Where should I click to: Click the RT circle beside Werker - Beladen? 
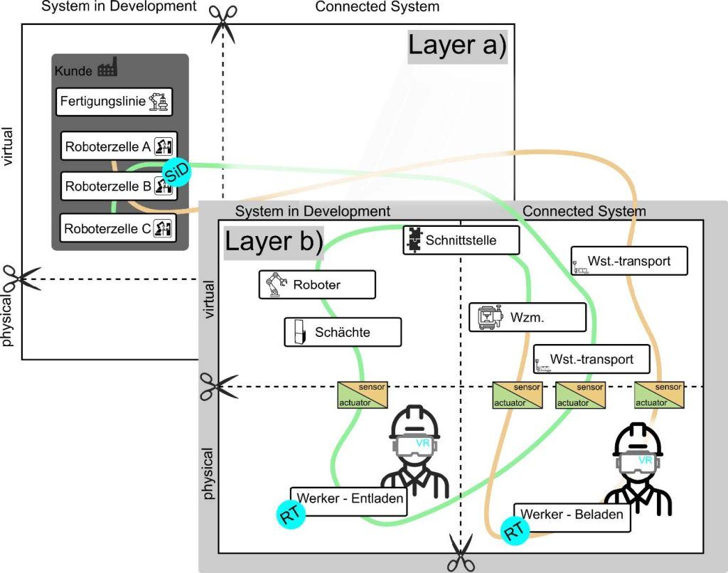[515, 530]
